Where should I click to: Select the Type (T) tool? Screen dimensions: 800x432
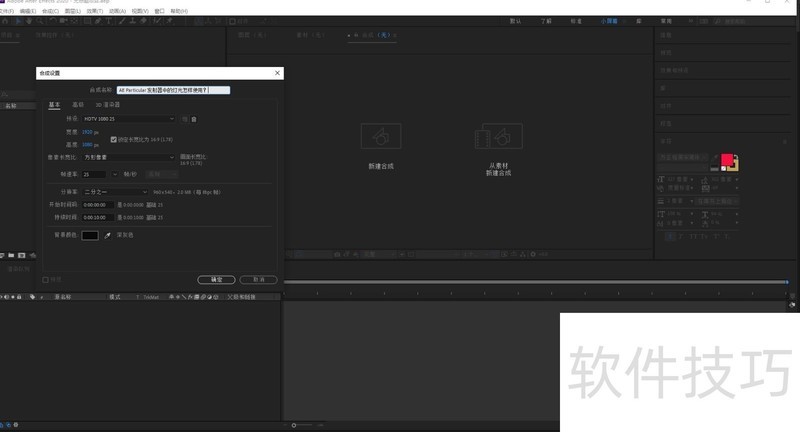(x=109, y=21)
